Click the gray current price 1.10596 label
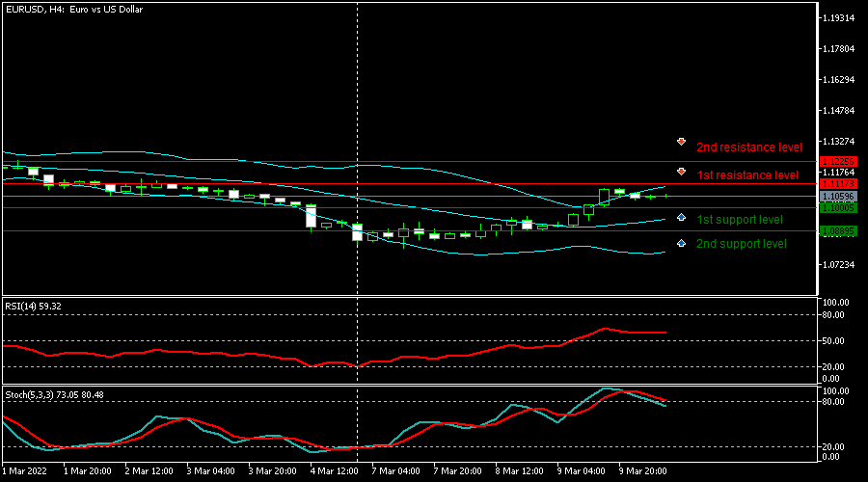The width and height of the screenshot is (868, 482). point(837,196)
